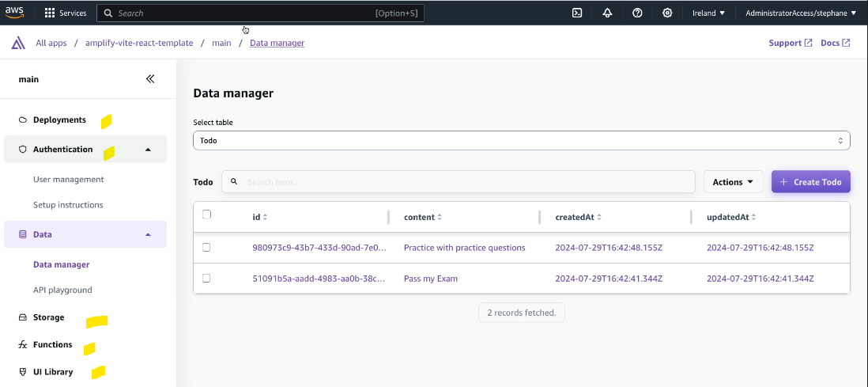
Task: Go to User management
Action: (x=69, y=179)
